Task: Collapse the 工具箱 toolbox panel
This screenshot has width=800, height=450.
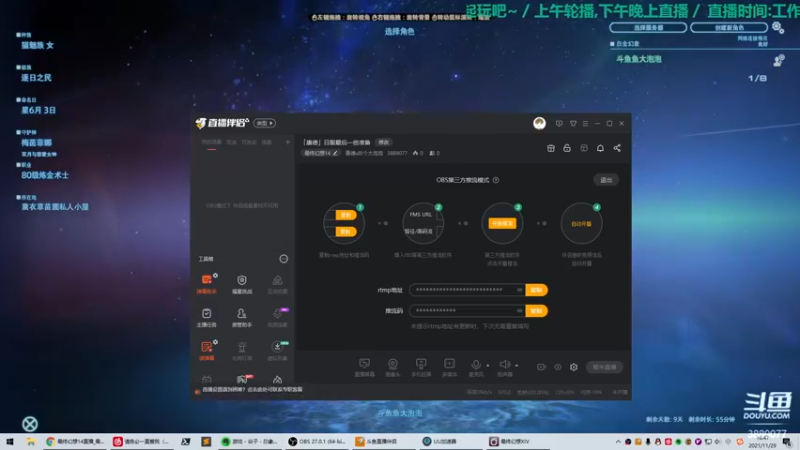Action: click(x=284, y=259)
